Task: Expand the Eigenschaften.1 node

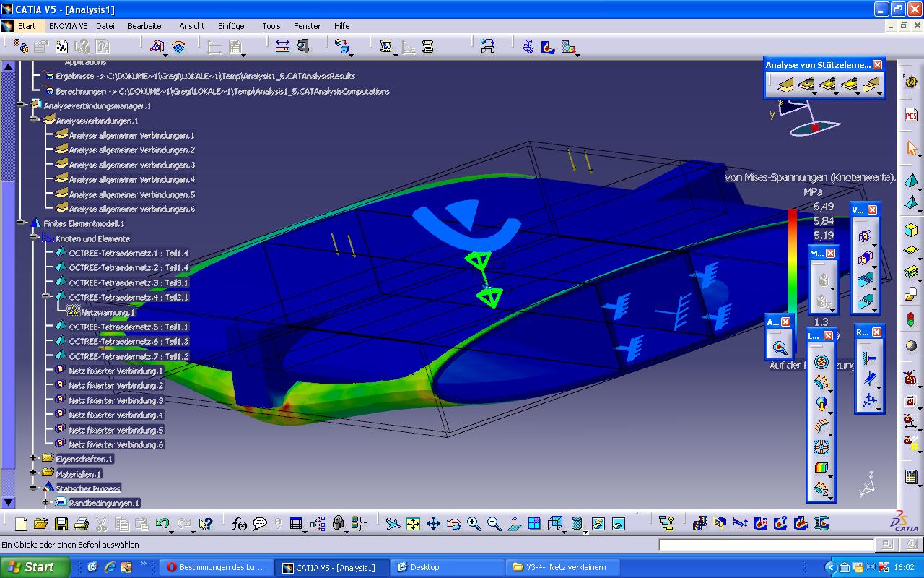Action: click(x=33, y=458)
